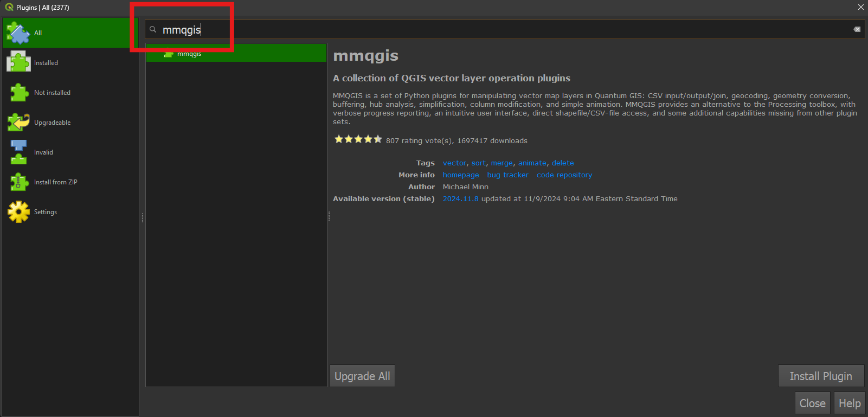This screenshot has width=868, height=417.
Task: Click the mmqgis plugin title heading
Action: [x=366, y=56]
